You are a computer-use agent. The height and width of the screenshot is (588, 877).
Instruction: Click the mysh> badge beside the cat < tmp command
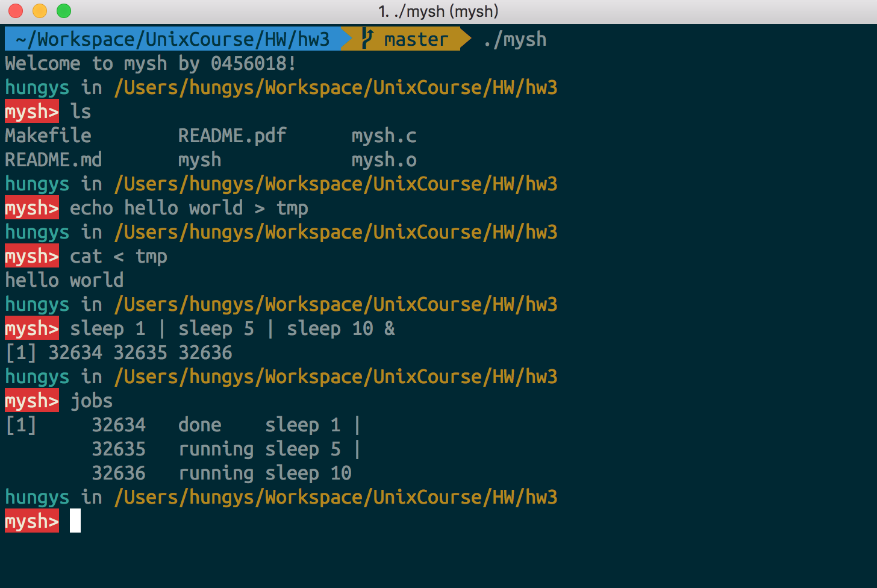[31, 255]
